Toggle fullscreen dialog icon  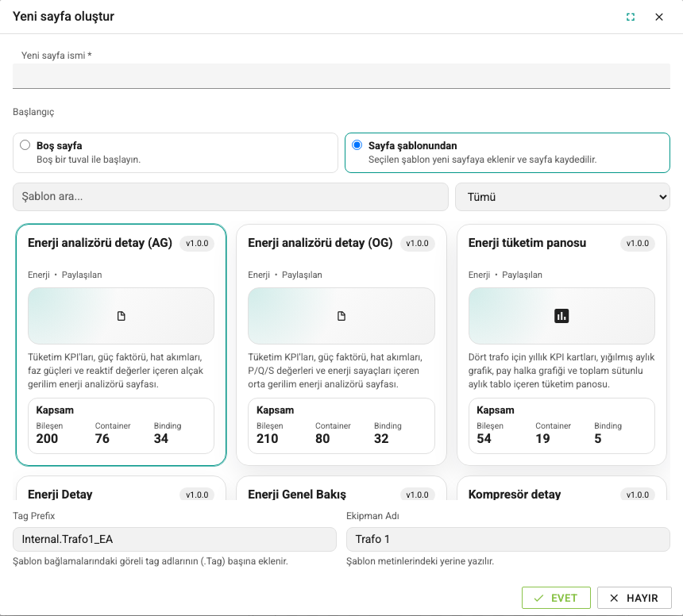631,17
